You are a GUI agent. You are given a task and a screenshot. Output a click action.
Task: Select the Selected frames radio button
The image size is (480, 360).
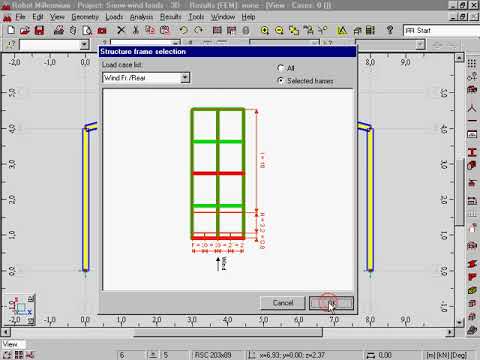pos(281,80)
